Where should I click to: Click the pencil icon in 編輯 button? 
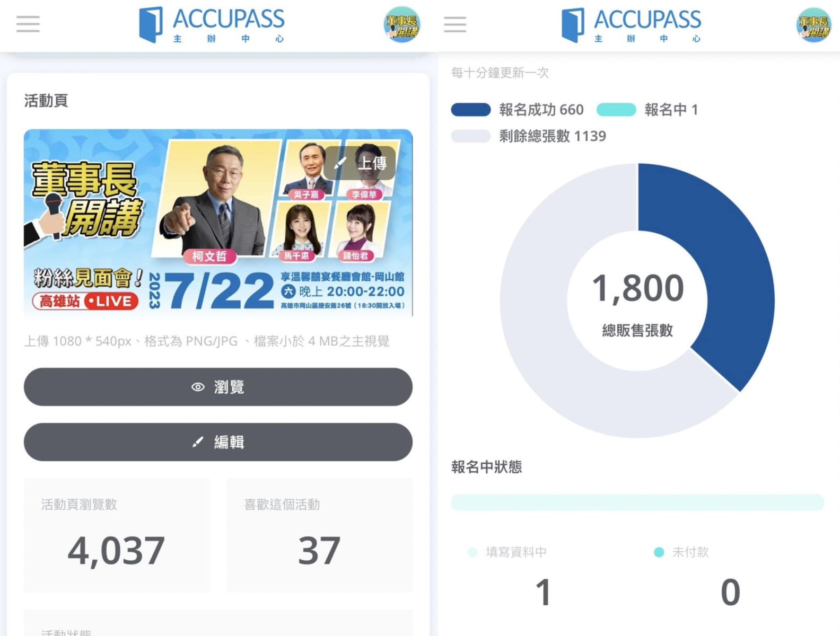point(198,442)
